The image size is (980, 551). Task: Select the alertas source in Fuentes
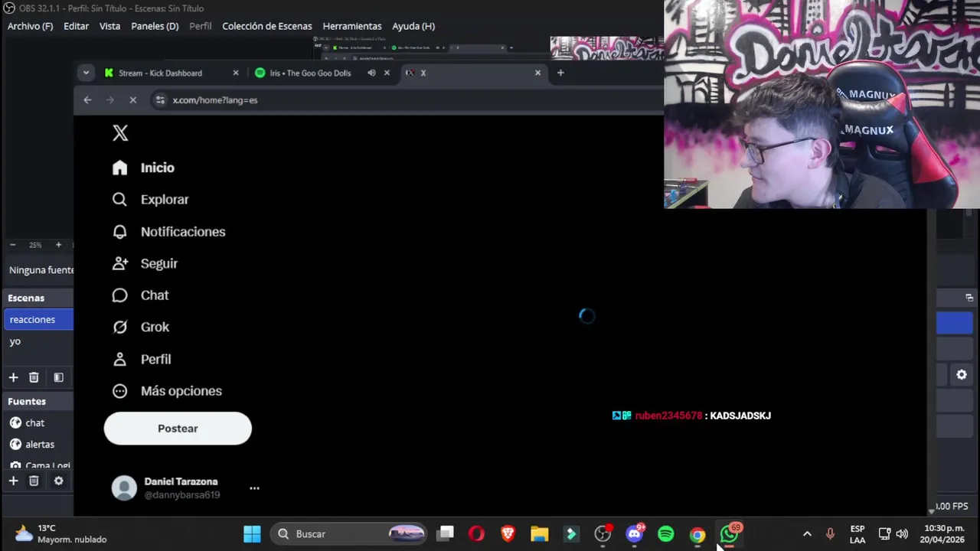tap(38, 444)
